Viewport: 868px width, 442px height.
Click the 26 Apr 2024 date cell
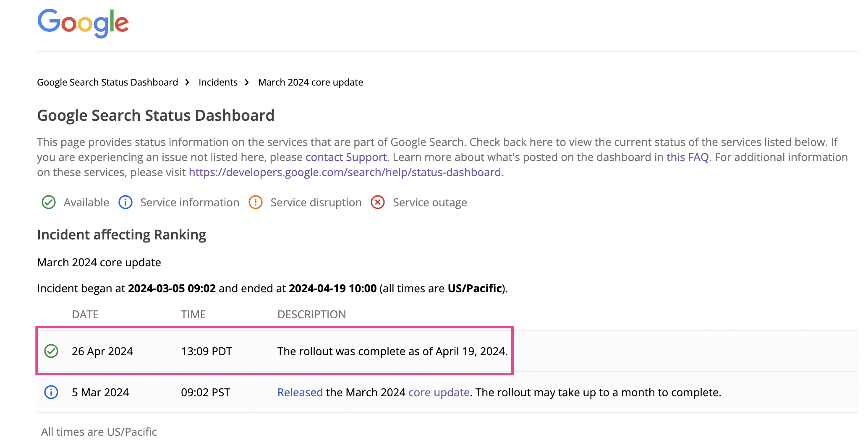click(x=102, y=351)
